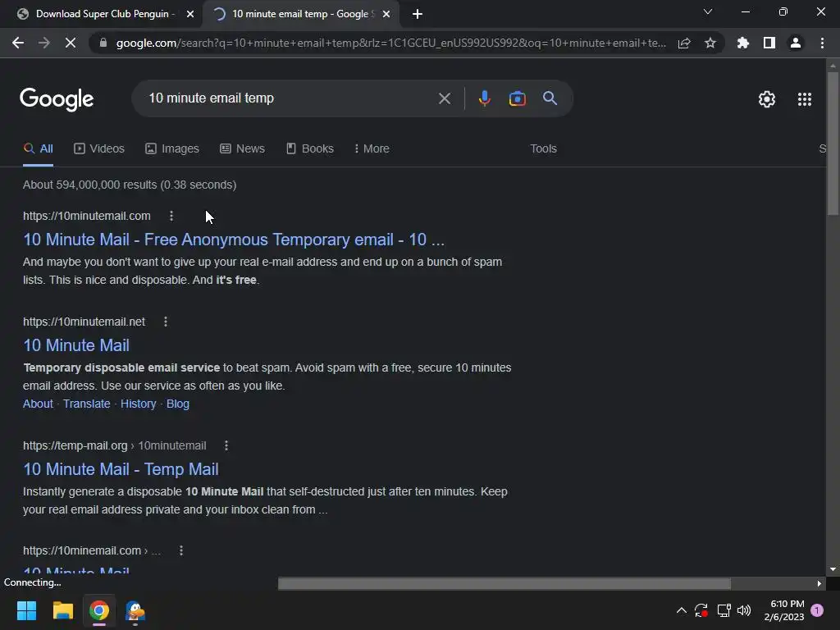
Task: Click the https://temp-mail.org URL text
Action: 75,445
